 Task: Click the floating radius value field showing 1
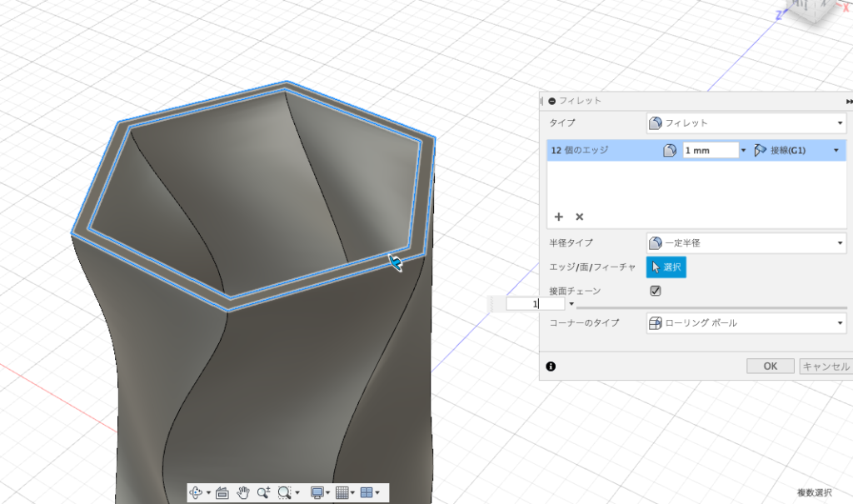coord(536,304)
